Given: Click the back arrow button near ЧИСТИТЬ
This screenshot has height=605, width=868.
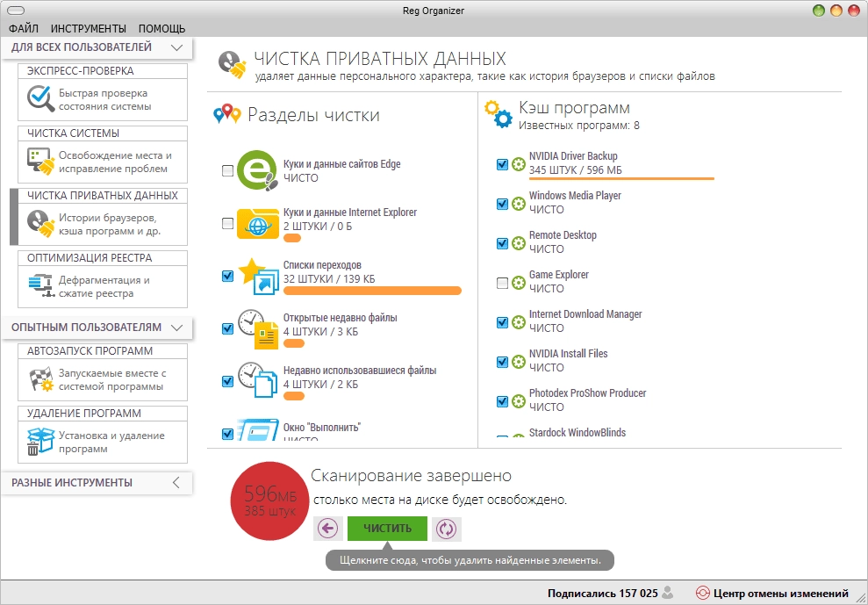Looking at the screenshot, I should click(327, 529).
